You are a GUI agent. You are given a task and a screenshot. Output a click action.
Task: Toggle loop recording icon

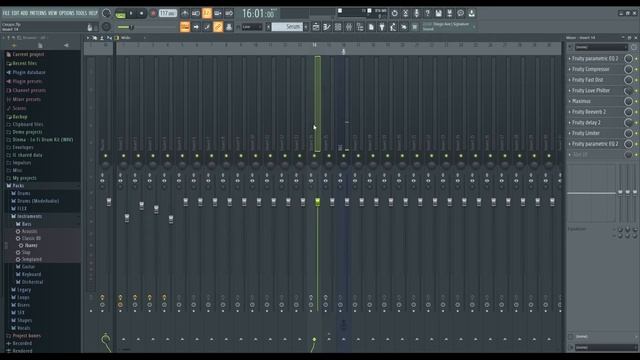[x=229, y=13]
